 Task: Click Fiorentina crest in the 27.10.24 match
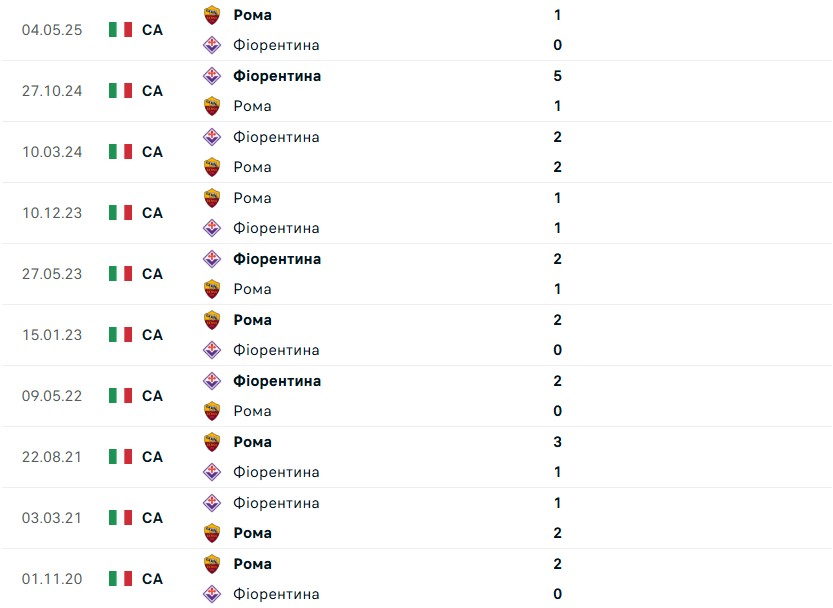tap(211, 76)
